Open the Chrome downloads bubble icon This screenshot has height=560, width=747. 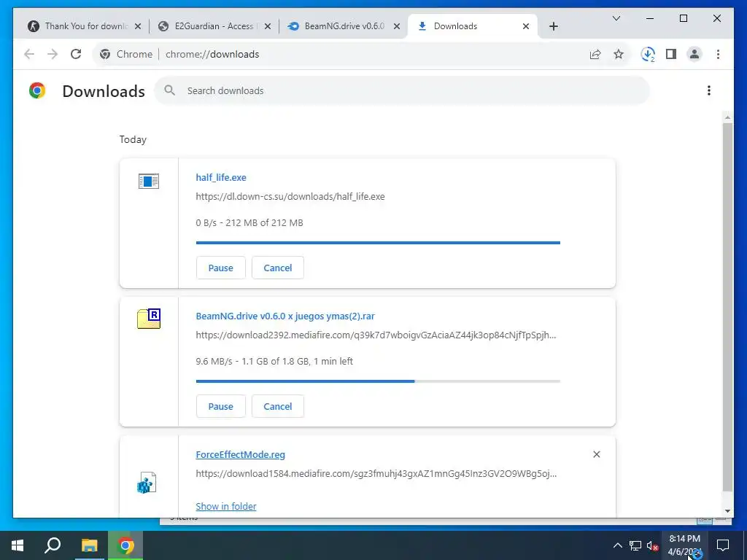click(648, 54)
